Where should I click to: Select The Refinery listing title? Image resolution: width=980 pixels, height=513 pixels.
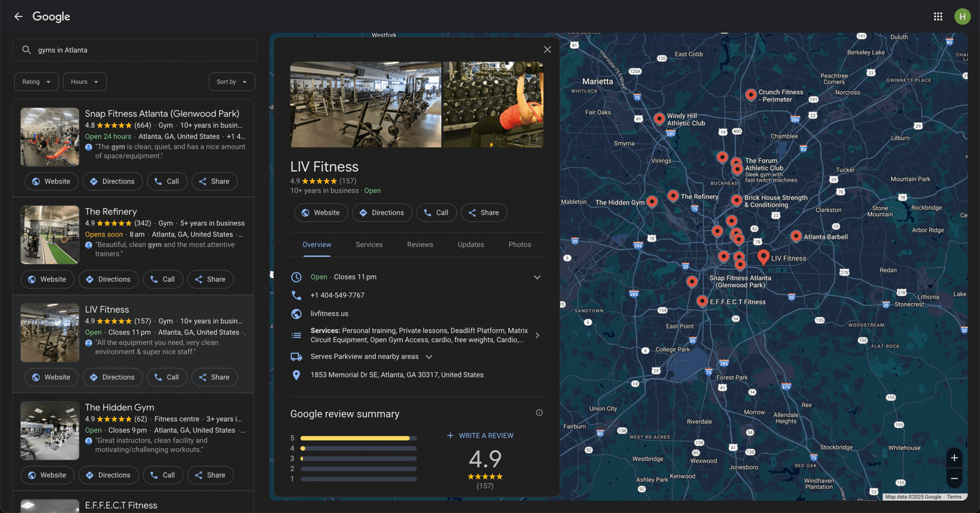[x=111, y=212]
